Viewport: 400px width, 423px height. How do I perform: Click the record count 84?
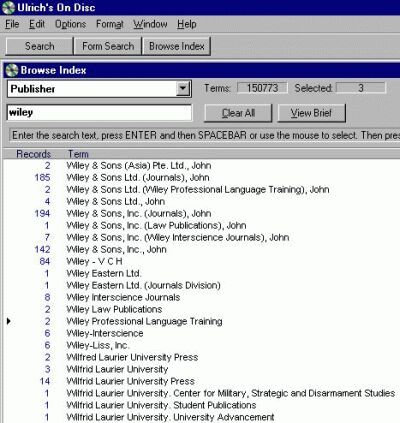click(x=45, y=262)
